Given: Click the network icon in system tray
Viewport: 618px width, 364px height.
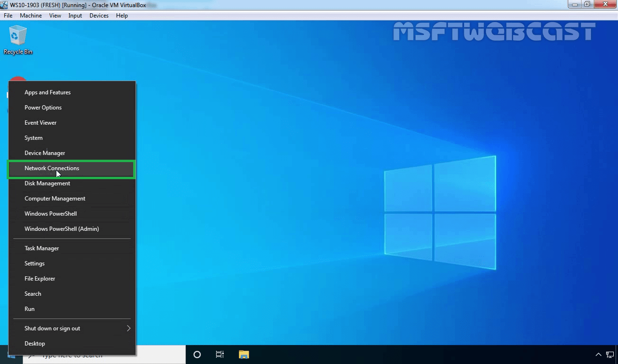Looking at the screenshot, I should tap(610, 355).
